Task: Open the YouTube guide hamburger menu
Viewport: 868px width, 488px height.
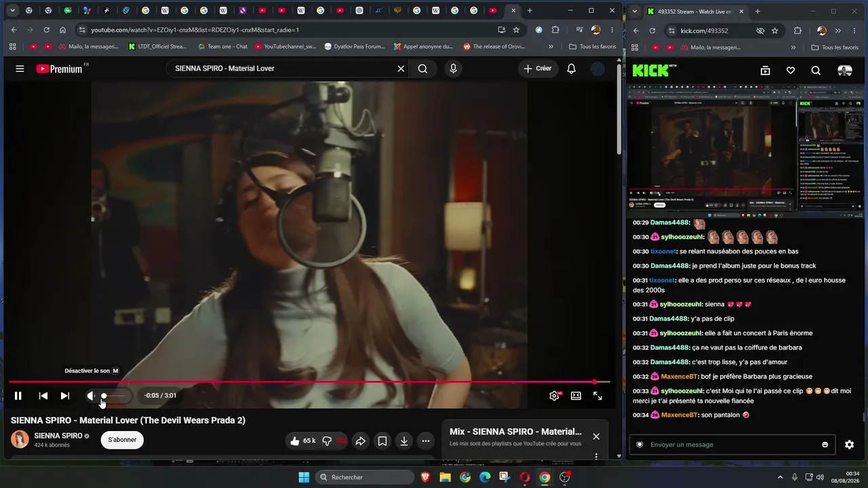Action: pos(20,68)
